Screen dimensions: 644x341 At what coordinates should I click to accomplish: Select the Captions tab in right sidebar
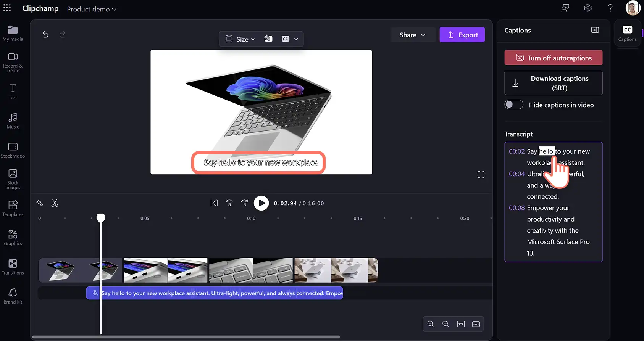(628, 34)
